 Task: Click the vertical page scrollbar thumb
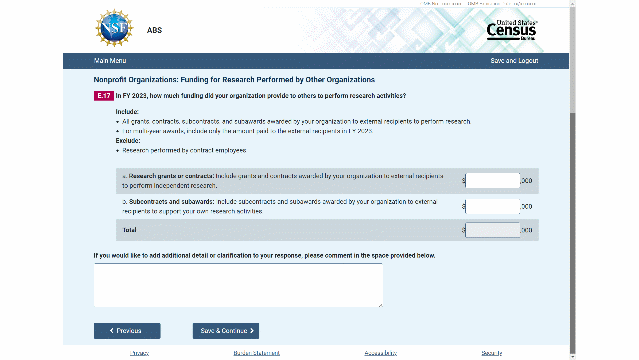pos(572,232)
